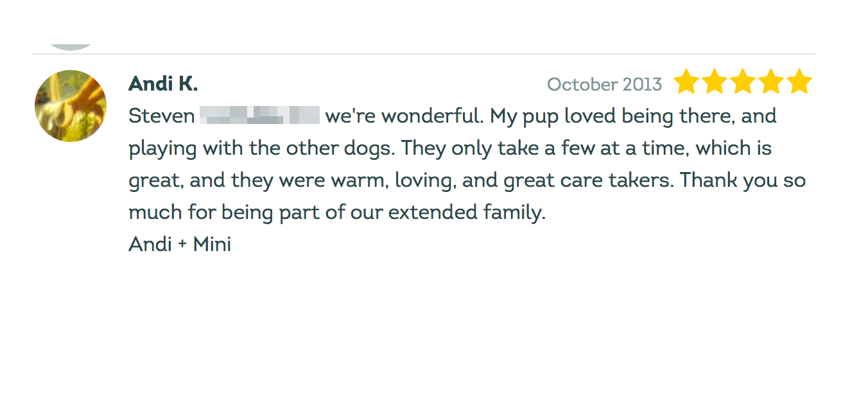Click the fifth and last rating star
Screen dimensions: 868x393
click(x=799, y=82)
